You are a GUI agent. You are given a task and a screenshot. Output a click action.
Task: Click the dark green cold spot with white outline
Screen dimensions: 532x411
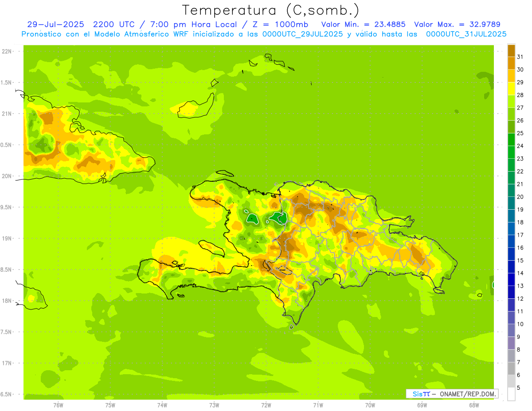(x=279, y=218)
